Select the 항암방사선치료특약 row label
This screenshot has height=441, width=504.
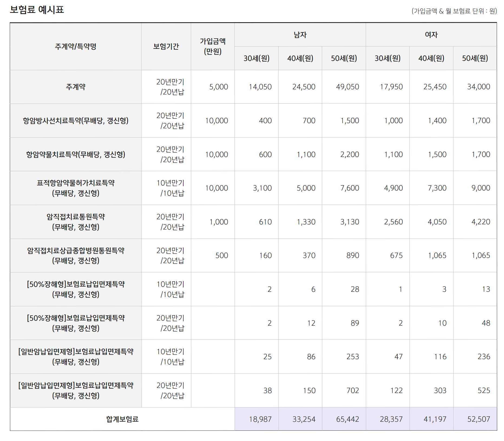point(75,121)
